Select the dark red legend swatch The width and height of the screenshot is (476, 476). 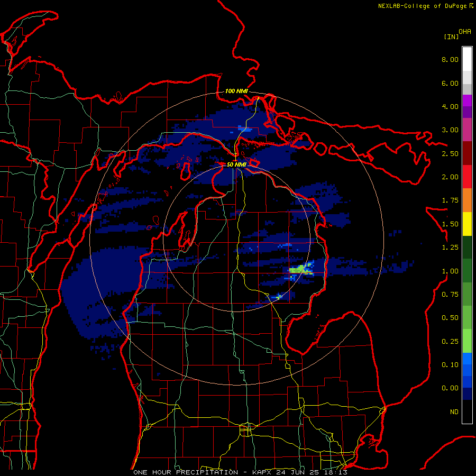[x=467, y=153]
